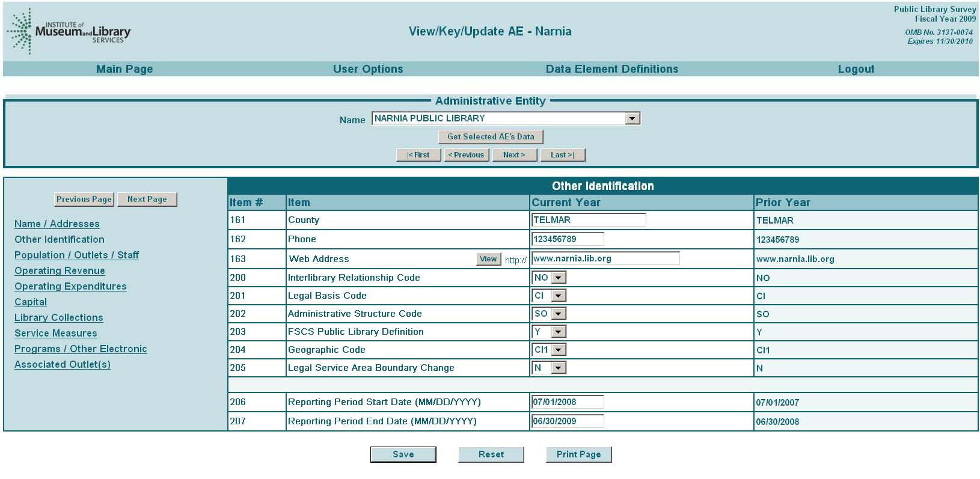The height and width of the screenshot is (479, 980).
Task: Click the Reset button
Action: point(491,454)
